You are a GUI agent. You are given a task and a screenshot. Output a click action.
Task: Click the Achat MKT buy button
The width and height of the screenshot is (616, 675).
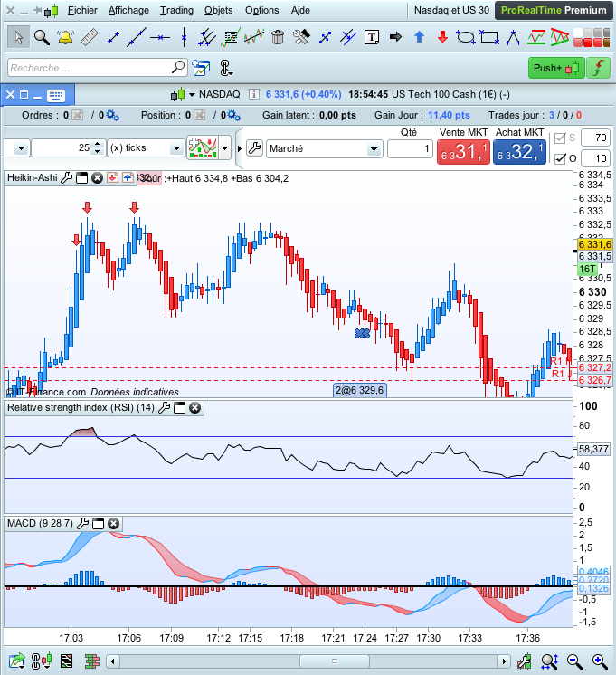click(x=519, y=152)
